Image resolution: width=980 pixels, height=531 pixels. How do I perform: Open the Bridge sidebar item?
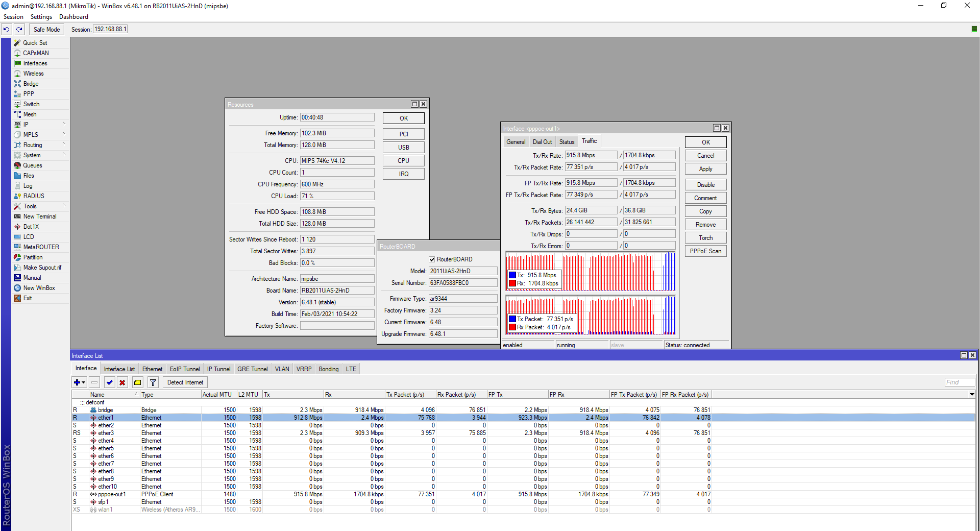pos(31,84)
